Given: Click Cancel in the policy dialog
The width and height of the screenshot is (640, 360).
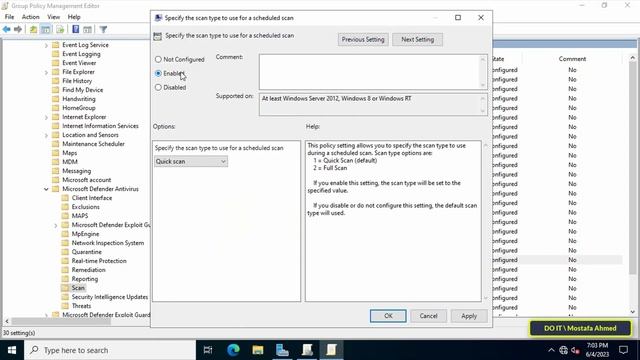Looking at the screenshot, I should pos(428,316).
